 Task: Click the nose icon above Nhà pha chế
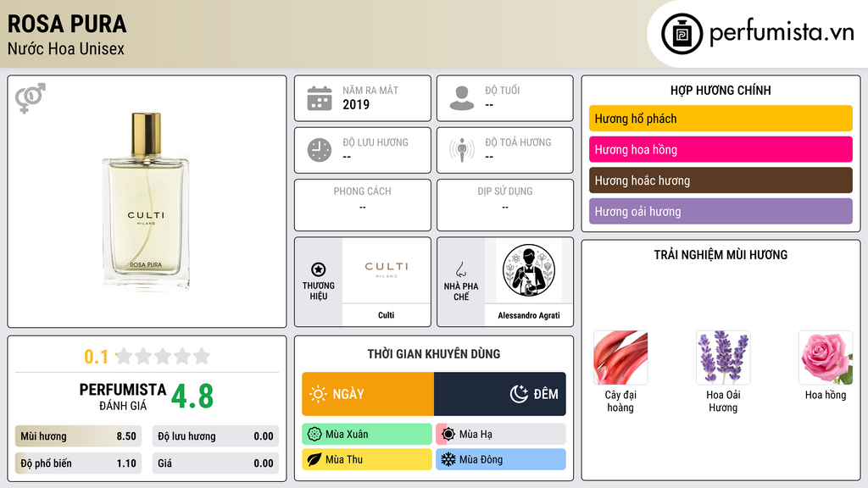(x=460, y=269)
